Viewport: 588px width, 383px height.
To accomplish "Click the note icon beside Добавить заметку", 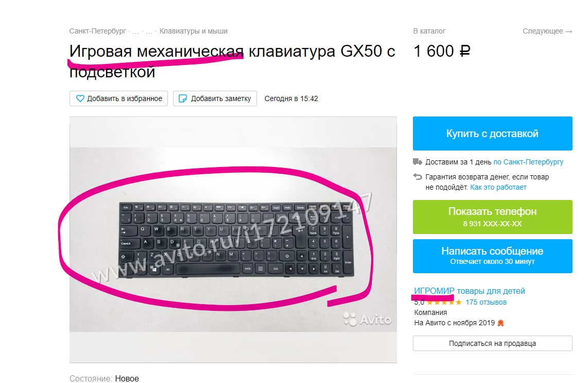I will click(x=183, y=98).
